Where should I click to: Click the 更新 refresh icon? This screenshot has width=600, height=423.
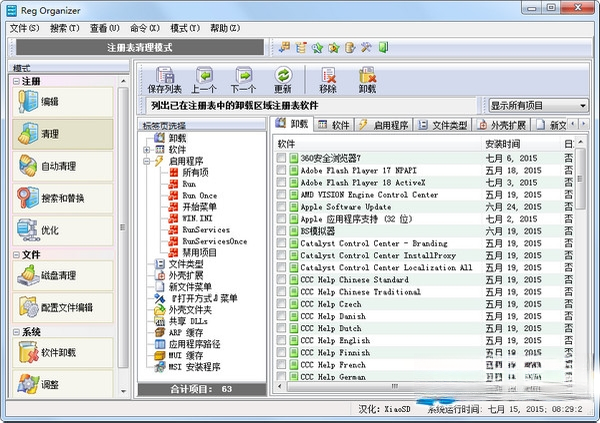(283, 80)
